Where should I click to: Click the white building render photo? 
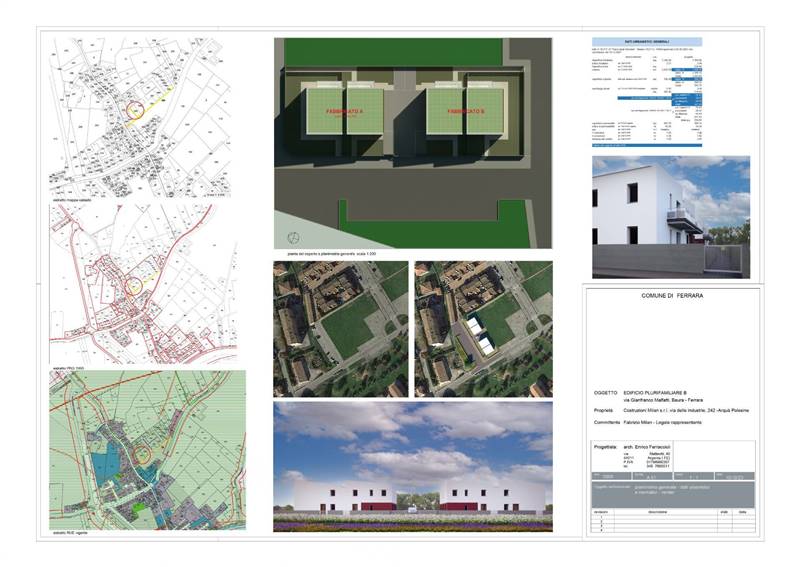[x=670, y=217]
